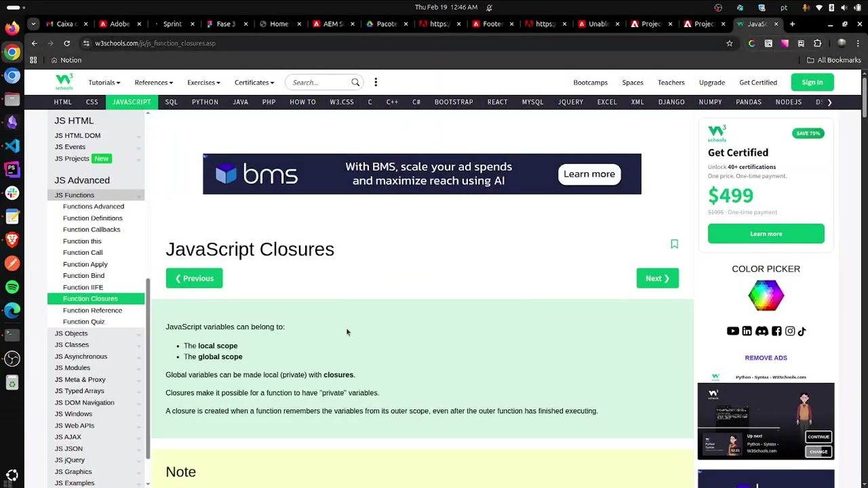Switch to the REACT tutorial tab
The height and width of the screenshot is (488, 868).
point(497,102)
